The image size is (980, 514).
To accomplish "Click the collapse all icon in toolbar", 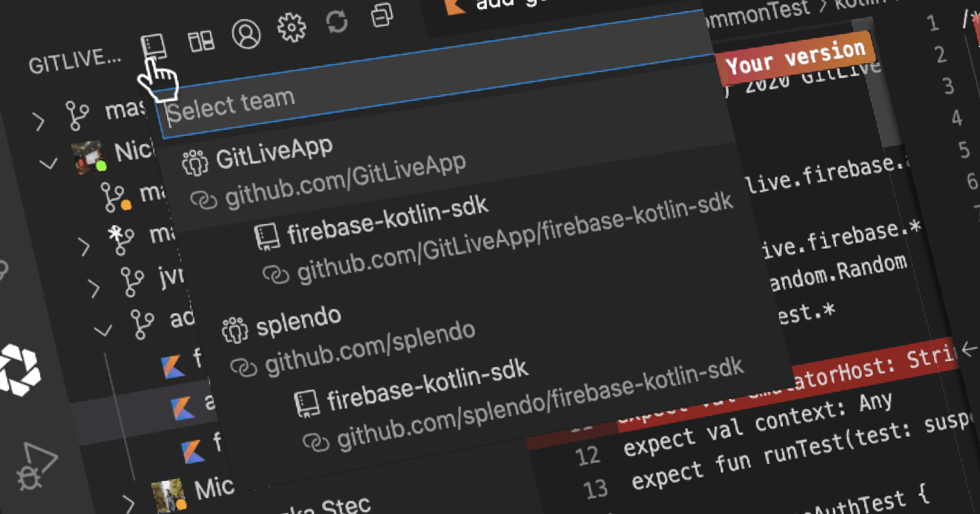I will click(382, 15).
